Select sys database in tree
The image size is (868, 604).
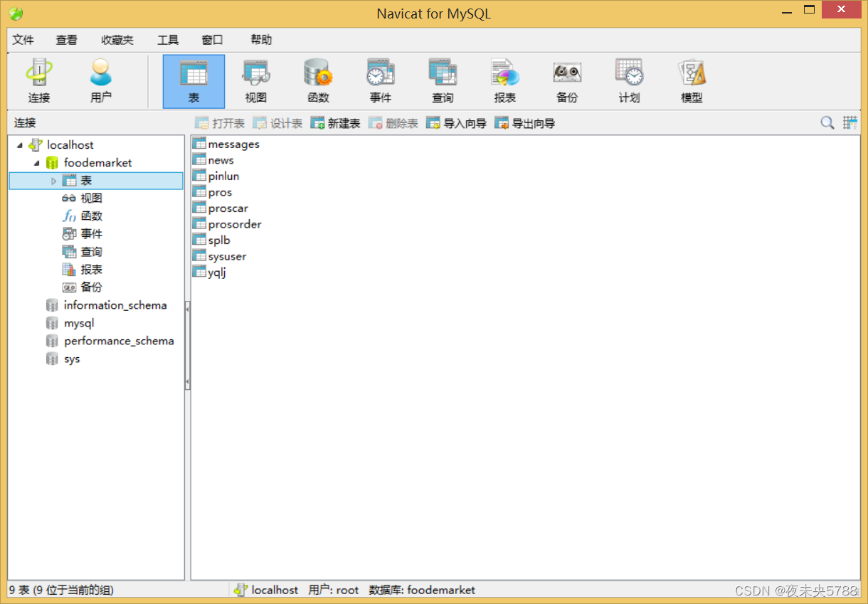point(72,359)
